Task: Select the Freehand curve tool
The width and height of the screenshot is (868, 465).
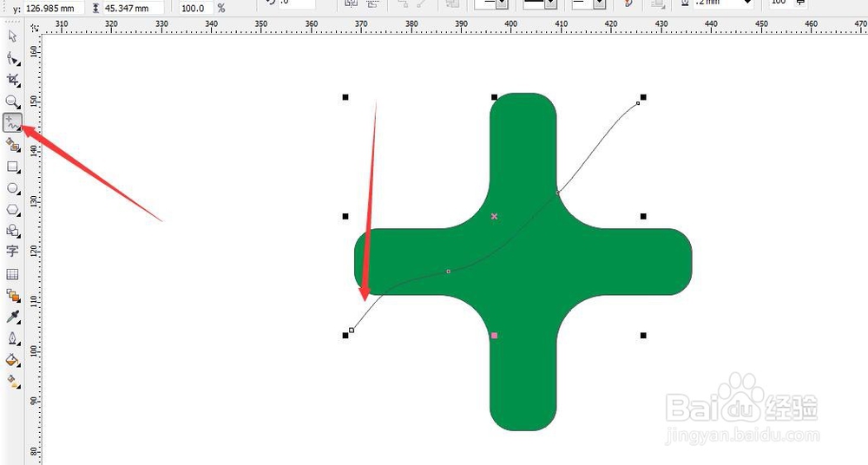Action: point(12,123)
